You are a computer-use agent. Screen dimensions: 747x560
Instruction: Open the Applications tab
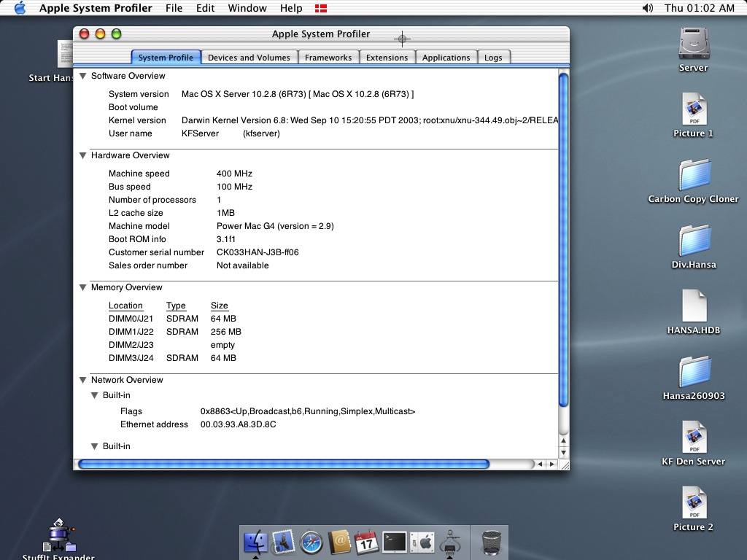446,57
